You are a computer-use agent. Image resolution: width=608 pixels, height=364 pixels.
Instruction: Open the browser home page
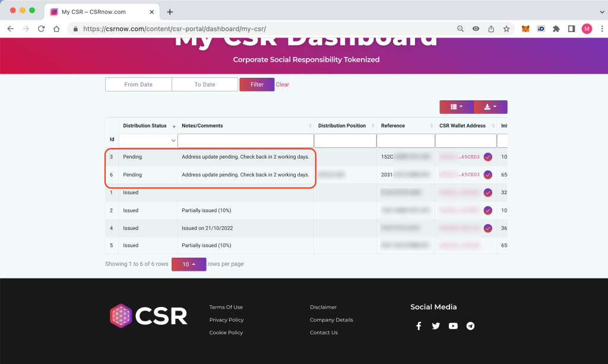pos(56,29)
